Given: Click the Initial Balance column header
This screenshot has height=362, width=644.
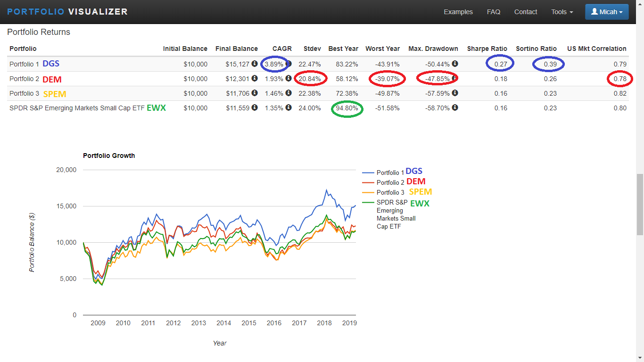Looking at the screenshot, I should [185, 49].
